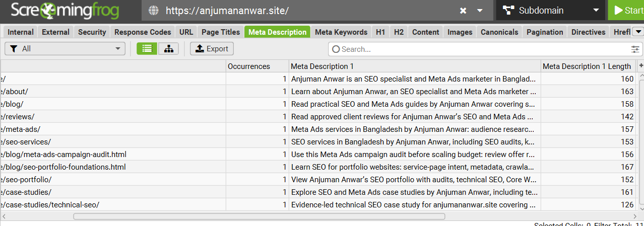This screenshot has width=644, height=226.
Task: Click 'SEO services in Bangladesh' description cell
Action: pos(415,142)
